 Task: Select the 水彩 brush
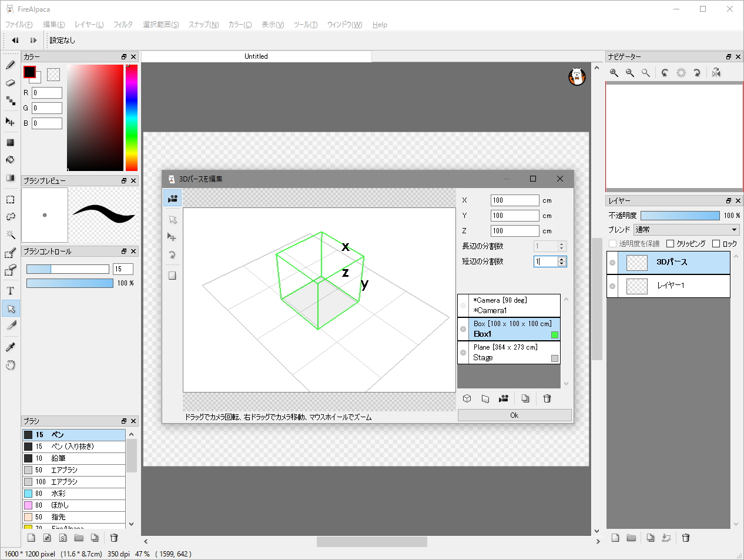coord(74,494)
